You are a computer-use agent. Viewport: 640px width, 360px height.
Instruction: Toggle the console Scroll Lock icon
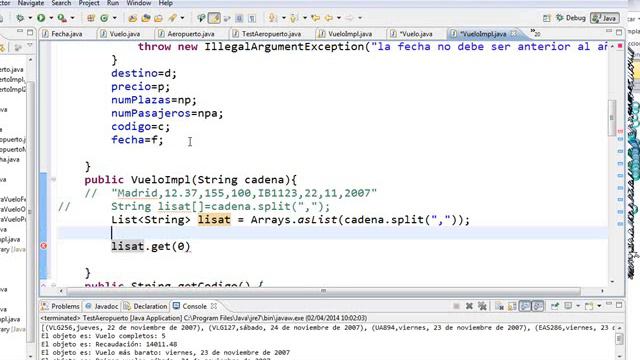coord(512,306)
